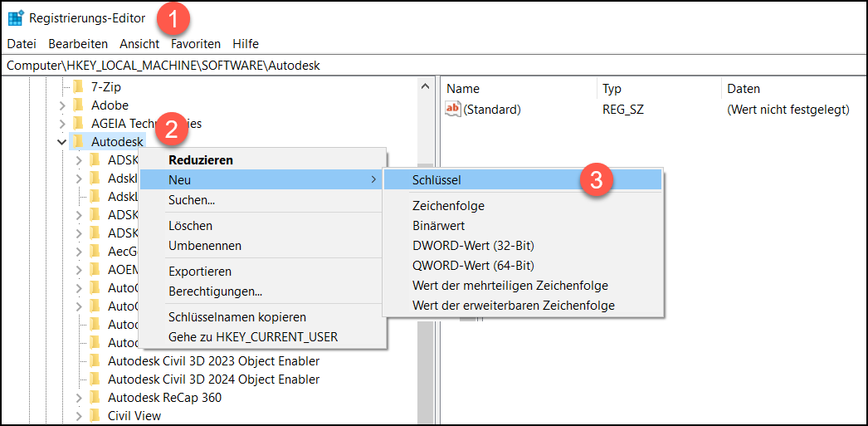Image resolution: width=868 pixels, height=426 pixels.
Task: Click the (Standard) string value icon
Action: coord(453,109)
